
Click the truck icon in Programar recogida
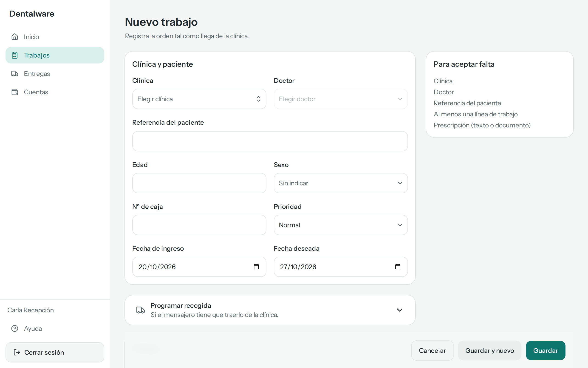pyautogui.click(x=140, y=310)
